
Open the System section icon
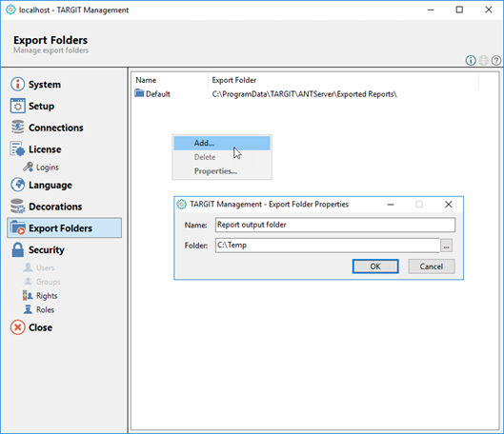17,84
